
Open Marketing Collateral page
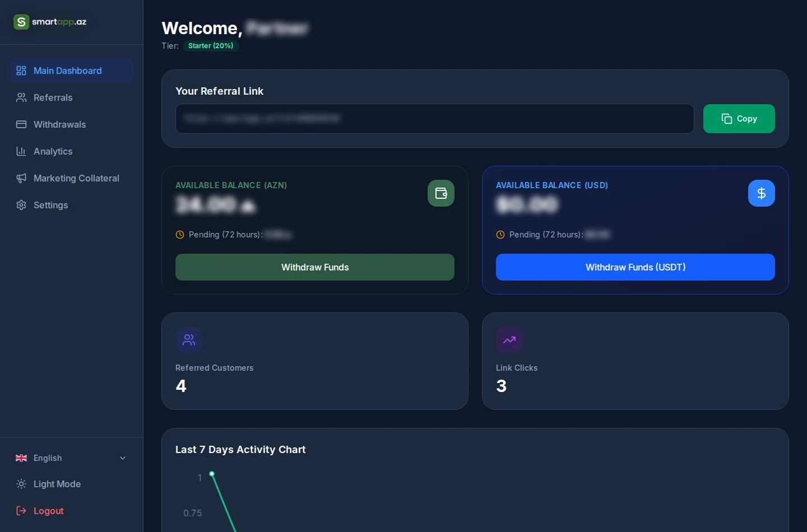tap(72, 178)
